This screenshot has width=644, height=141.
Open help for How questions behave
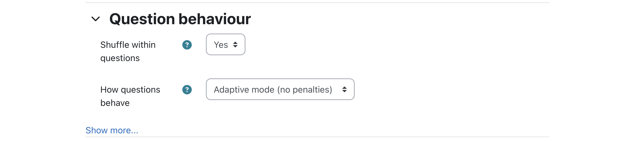pos(187,90)
